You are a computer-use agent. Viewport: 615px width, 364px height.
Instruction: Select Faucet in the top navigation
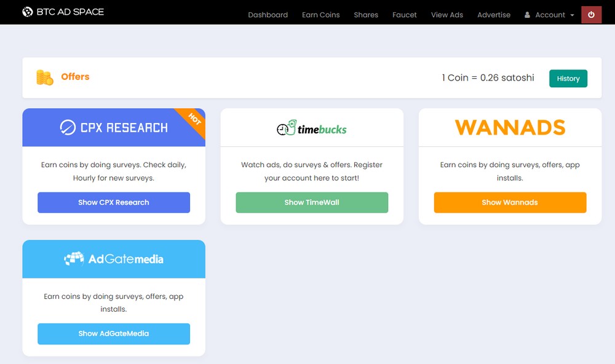[405, 15]
